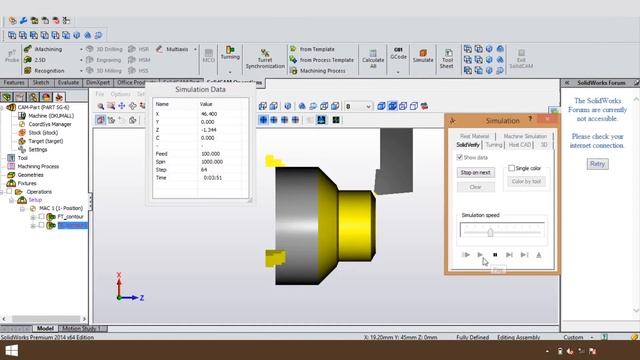This screenshot has height=360, width=640.
Task: Tick the FT_contour operation checkbox
Action: 41,217
